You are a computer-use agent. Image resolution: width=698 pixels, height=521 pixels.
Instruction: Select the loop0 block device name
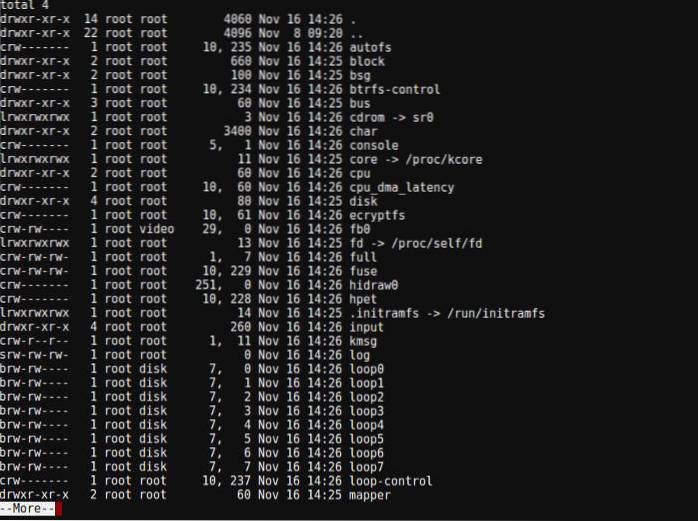pyautogui.click(x=367, y=369)
